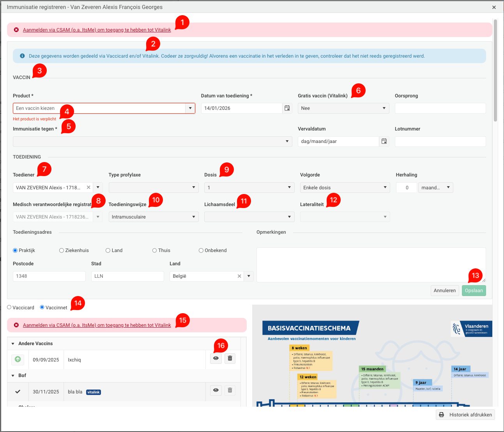Delete the Ixchiq vaccine entry

pos(230,358)
